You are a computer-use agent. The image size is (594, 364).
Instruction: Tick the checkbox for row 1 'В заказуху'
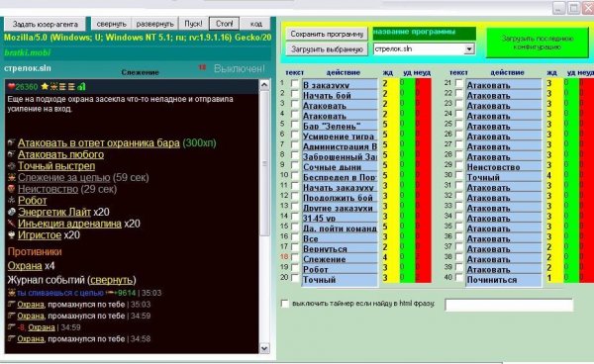click(294, 83)
